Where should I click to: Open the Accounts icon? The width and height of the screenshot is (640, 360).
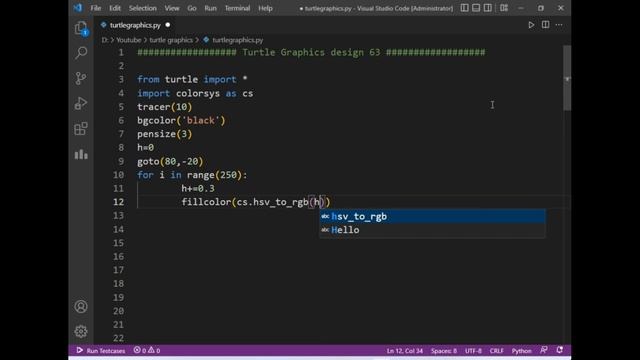pos(81,307)
